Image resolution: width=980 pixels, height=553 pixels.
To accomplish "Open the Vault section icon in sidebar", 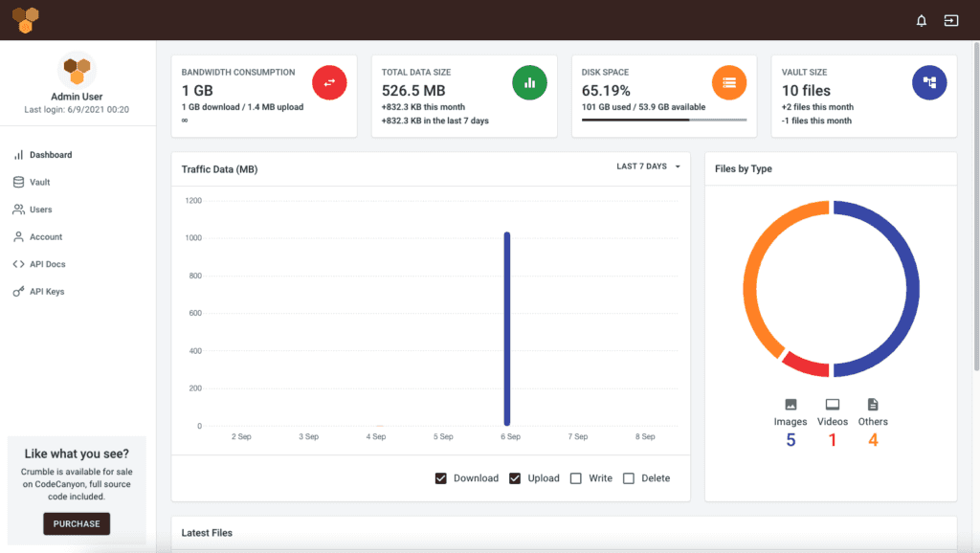I will (x=19, y=182).
